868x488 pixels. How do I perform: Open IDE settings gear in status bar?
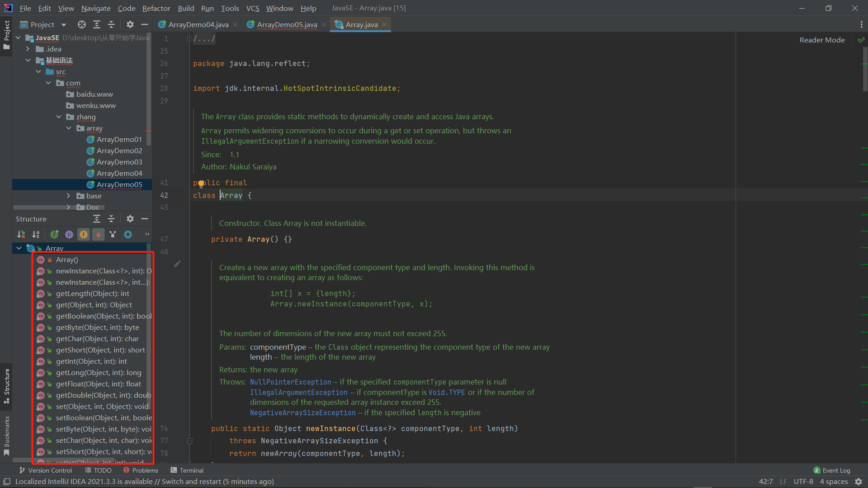click(x=859, y=481)
